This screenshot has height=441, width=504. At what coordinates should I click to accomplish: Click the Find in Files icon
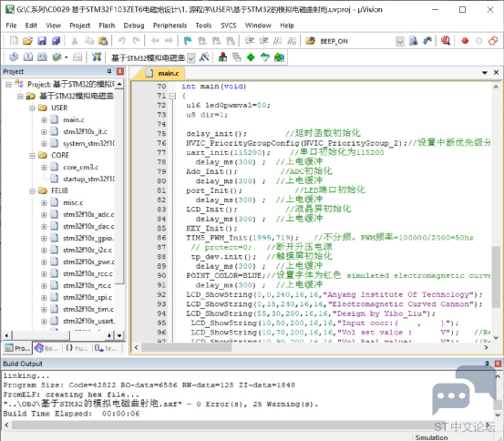click(413, 41)
